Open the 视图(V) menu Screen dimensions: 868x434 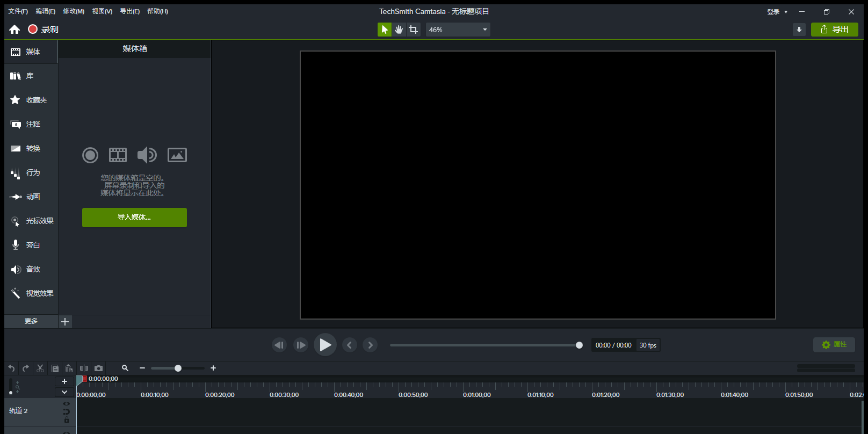(x=102, y=11)
